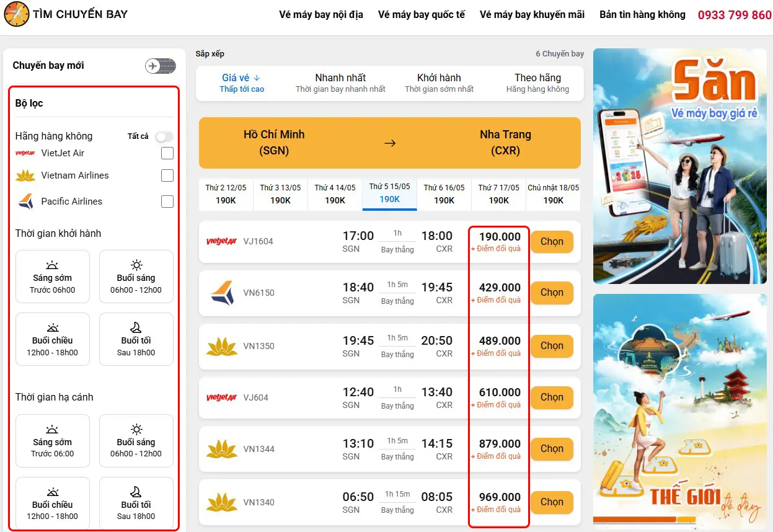Click the 0933 799 860 hotline number

coord(735,15)
